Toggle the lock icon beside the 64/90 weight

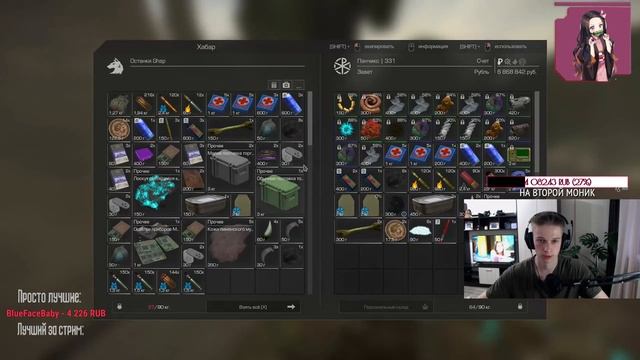(x=520, y=306)
